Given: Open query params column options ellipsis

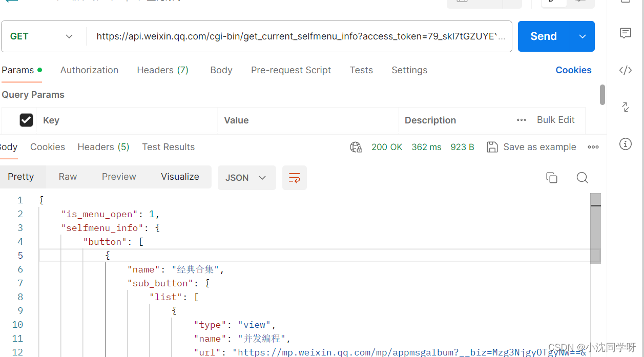Looking at the screenshot, I should click(x=522, y=120).
